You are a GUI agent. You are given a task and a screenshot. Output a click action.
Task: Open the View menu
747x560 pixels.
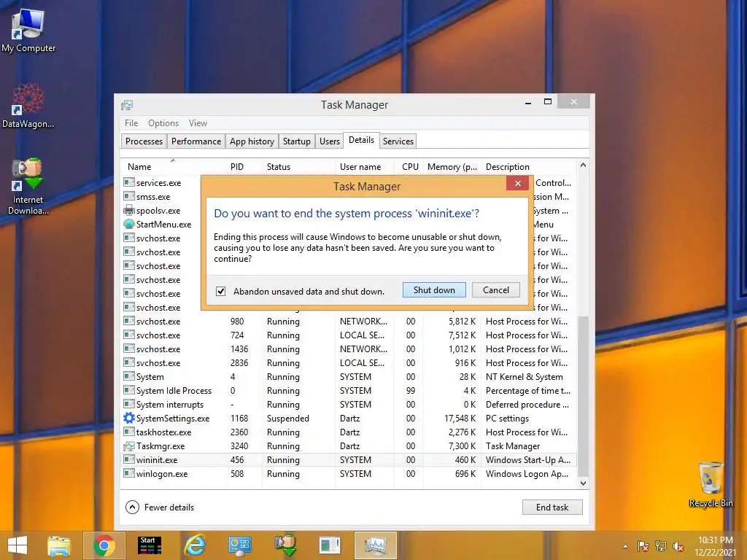(198, 122)
